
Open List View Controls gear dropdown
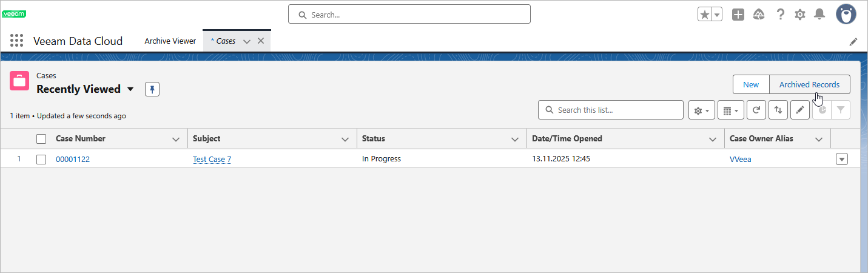(x=701, y=110)
